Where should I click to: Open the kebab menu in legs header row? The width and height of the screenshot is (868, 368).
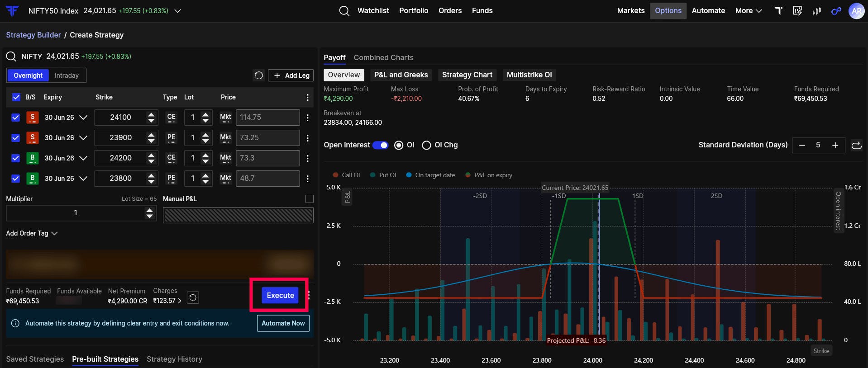[x=308, y=97]
